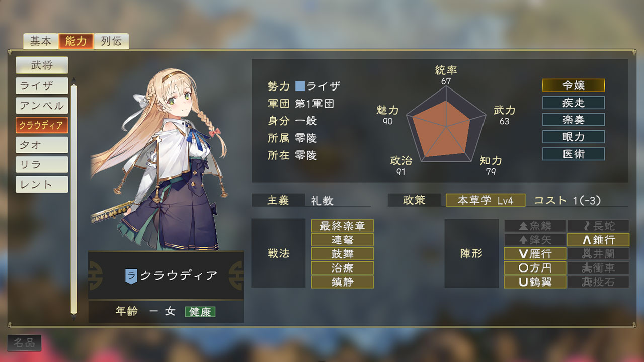This screenshot has width=644, height=362.
Task: Choose the 方円 formation
Action: point(535,268)
